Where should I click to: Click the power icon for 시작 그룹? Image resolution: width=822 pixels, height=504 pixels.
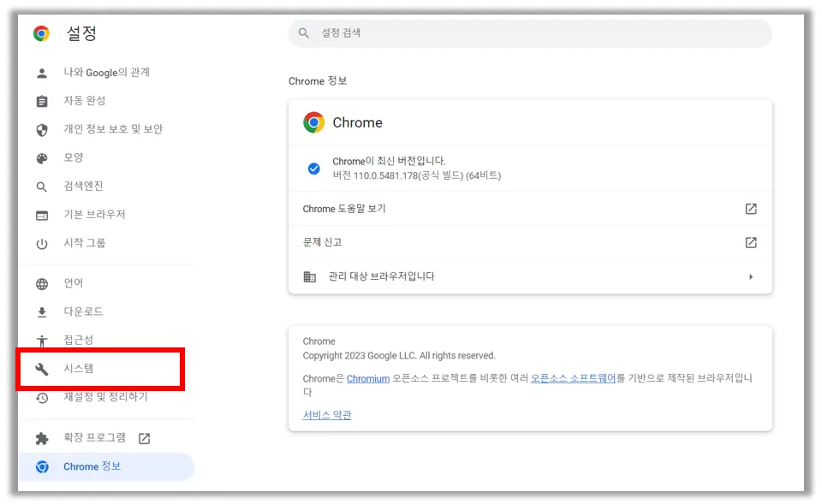point(42,244)
